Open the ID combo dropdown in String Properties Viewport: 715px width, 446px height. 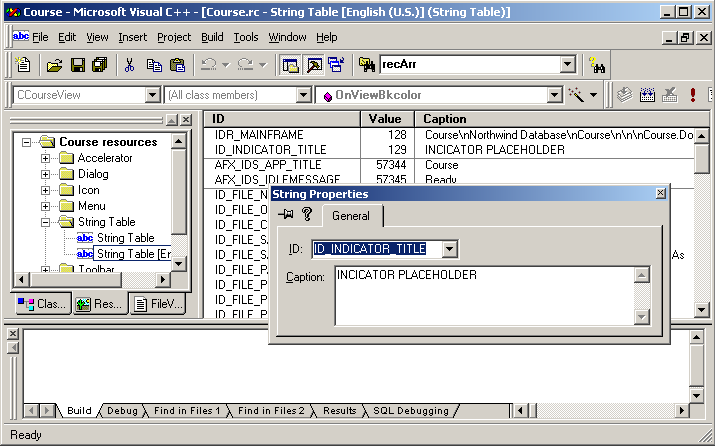pyautogui.click(x=450, y=249)
